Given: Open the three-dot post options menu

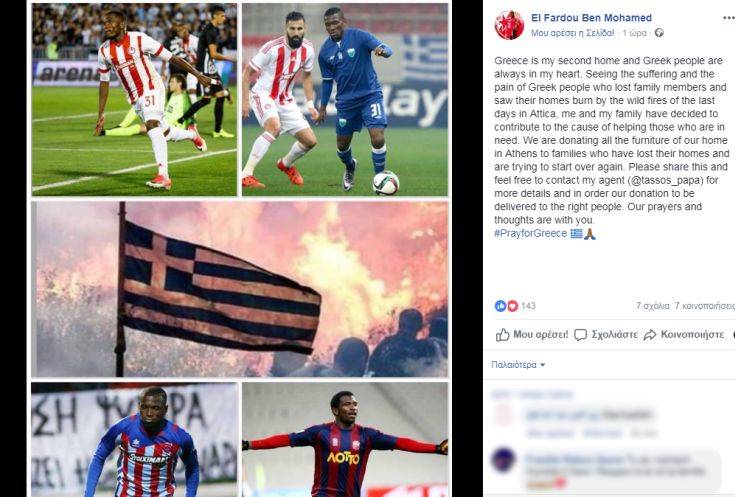Looking at the screenshot, I should pos(728,18).
